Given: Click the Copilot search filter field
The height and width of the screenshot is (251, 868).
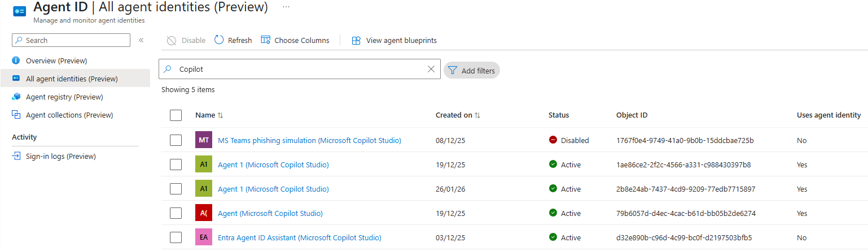Looking at the screenshot, I should [299, 69].
